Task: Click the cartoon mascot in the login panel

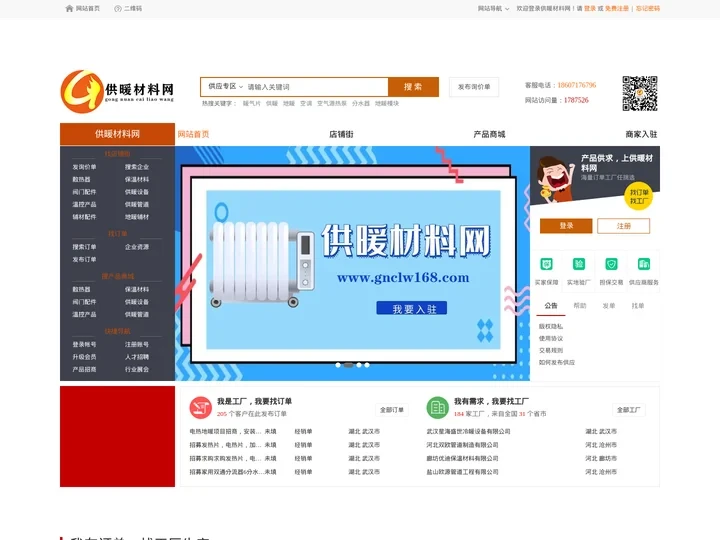Action: click(x=556, y=179)
